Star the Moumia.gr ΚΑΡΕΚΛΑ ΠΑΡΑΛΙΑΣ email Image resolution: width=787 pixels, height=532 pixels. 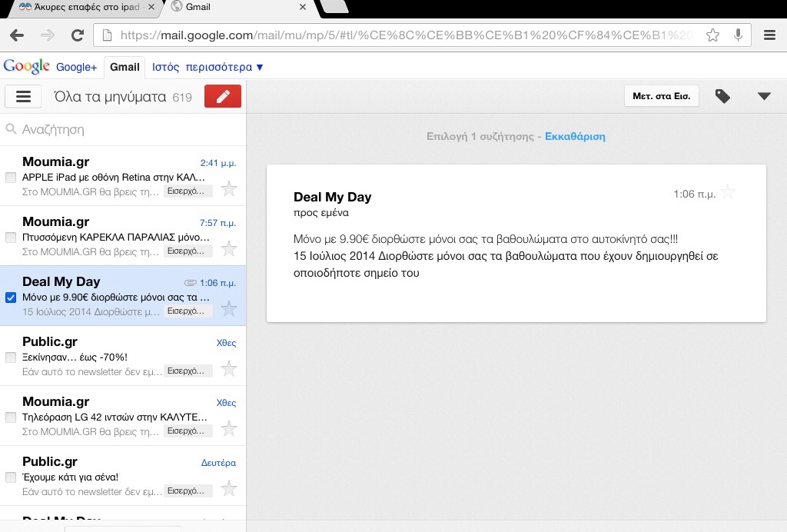click(x=229, y=248)
